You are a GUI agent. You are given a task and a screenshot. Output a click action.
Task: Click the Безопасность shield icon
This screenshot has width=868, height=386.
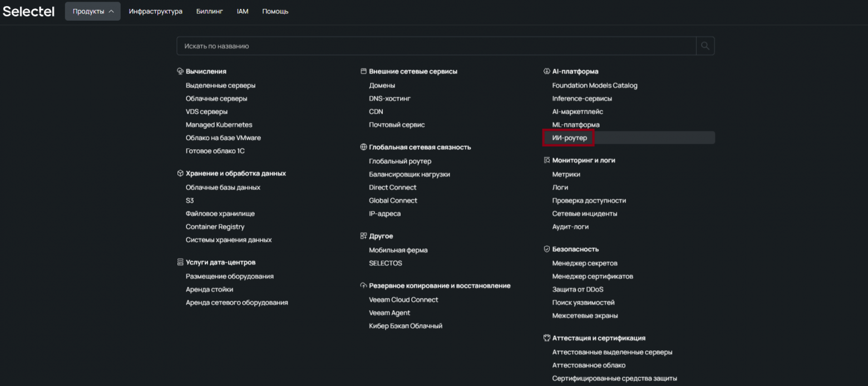coord(546,249)
